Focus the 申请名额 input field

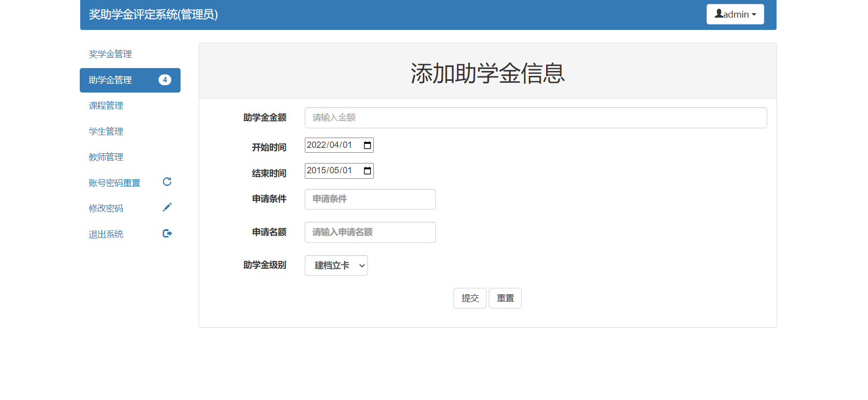click(370, 233)
